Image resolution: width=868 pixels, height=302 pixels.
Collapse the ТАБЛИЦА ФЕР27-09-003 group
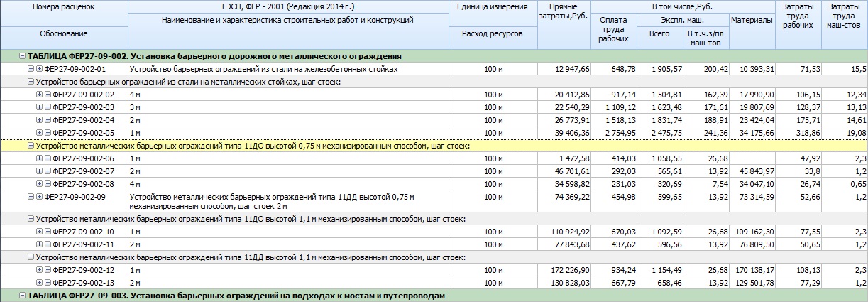(22, 296)
